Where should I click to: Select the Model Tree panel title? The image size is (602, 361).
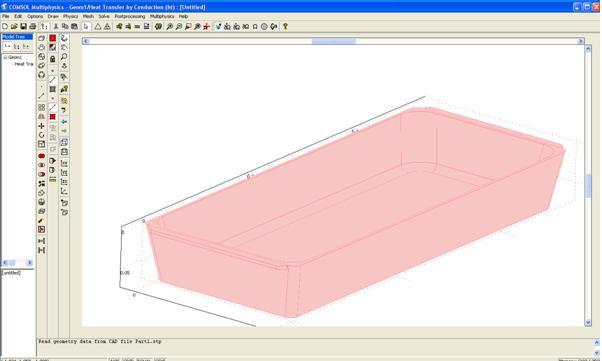point(17,37)
